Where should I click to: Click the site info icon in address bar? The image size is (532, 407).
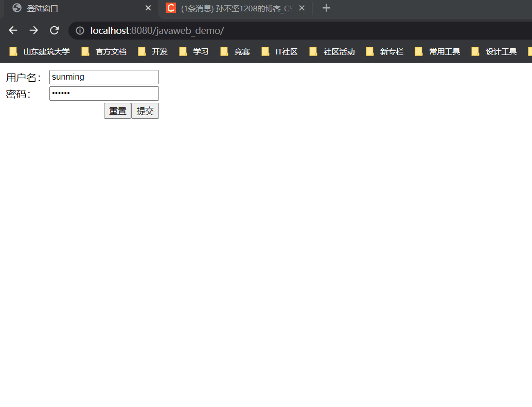click(x=79, y=30)
